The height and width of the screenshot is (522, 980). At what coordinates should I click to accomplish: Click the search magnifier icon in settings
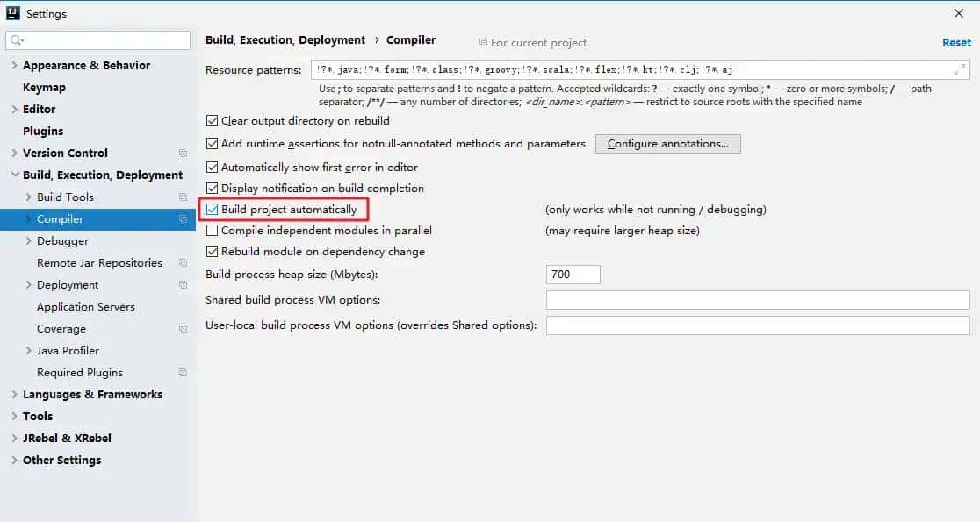pos(17,40)
